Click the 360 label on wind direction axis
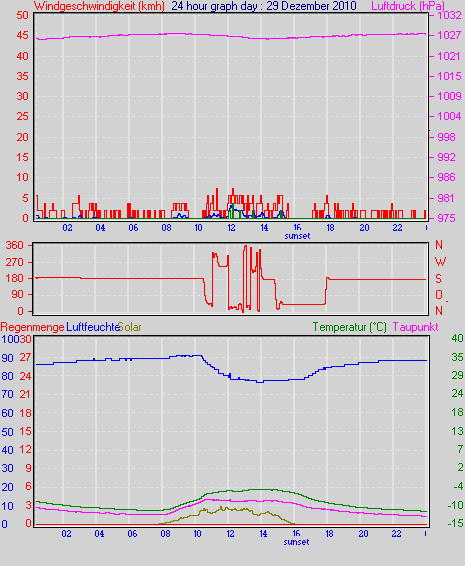Viewport: 465px width, 566px height. click(14, 245)
